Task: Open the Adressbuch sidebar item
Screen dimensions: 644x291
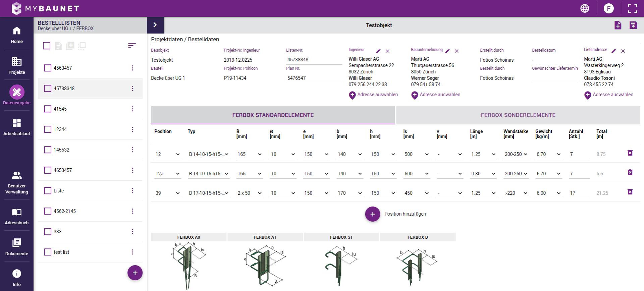Action: 17,216
